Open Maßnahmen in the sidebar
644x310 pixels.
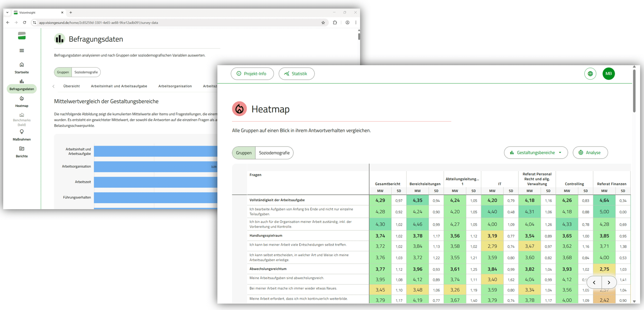pos(22,135)
